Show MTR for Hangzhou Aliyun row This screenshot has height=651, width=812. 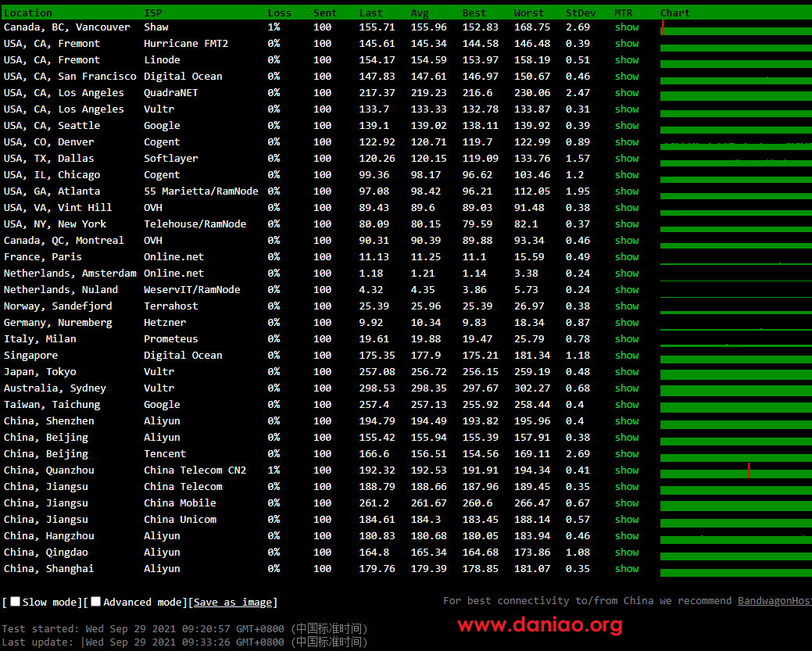click(x=627, y=536)
